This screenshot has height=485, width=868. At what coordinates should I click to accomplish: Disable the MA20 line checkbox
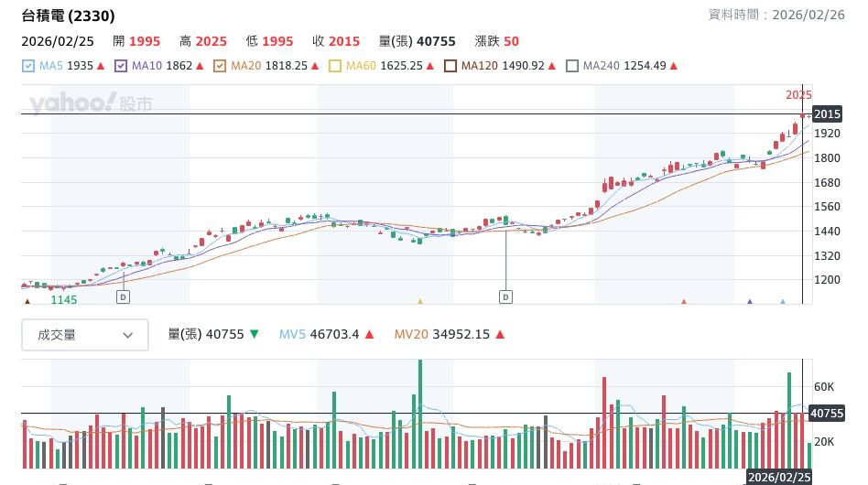point(220,66)
